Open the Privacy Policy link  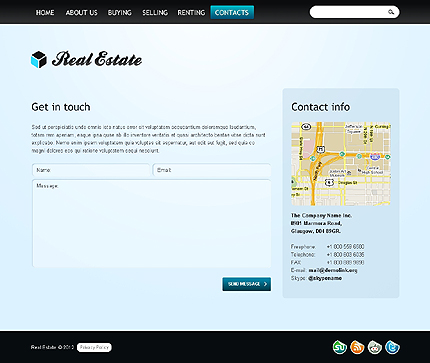[94, 347]
